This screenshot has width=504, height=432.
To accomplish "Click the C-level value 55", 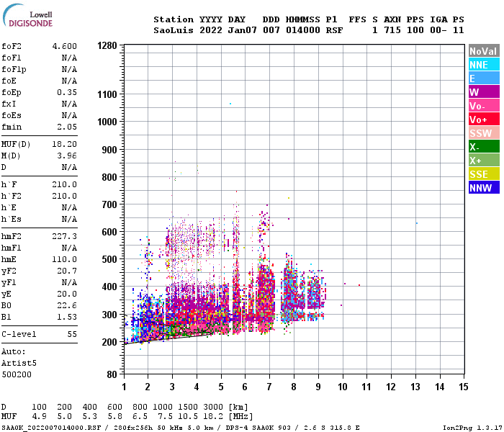I will pyautogui.click(x=72, y=334).
